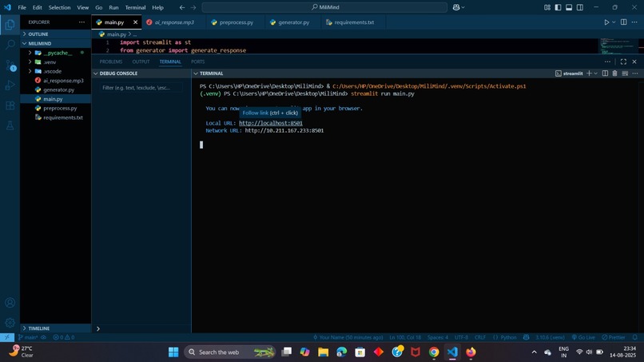Open the Testing flask view

[10, 125]
